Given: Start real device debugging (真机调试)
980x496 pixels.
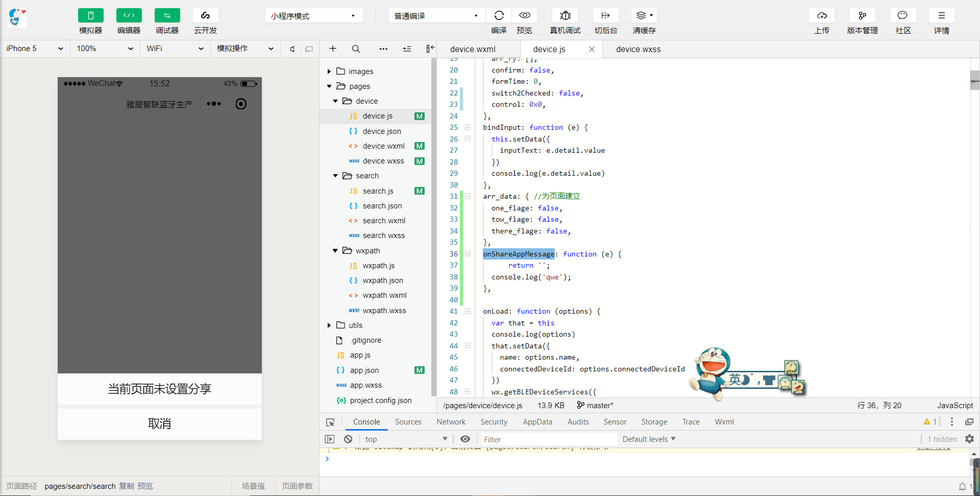Looking at the screenshot, I should click(x=565, y=15).
